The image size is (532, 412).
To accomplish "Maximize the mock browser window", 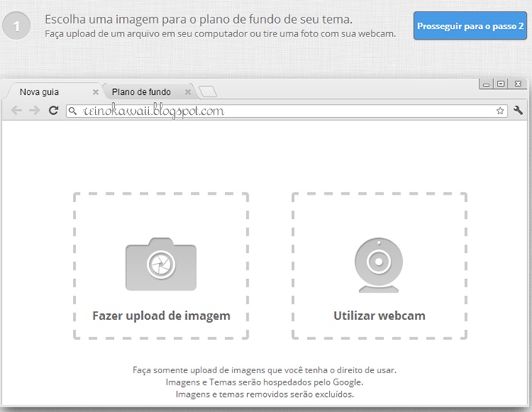I will point(500,84).
